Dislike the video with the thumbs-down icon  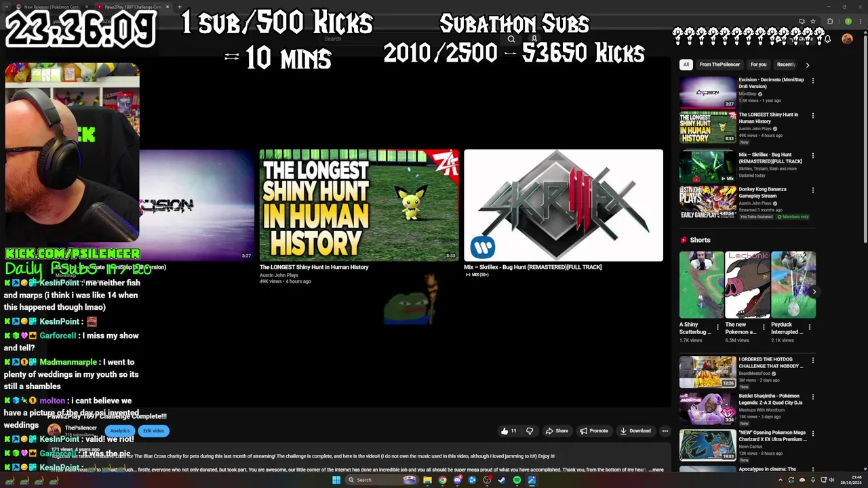tap(530, 431)
